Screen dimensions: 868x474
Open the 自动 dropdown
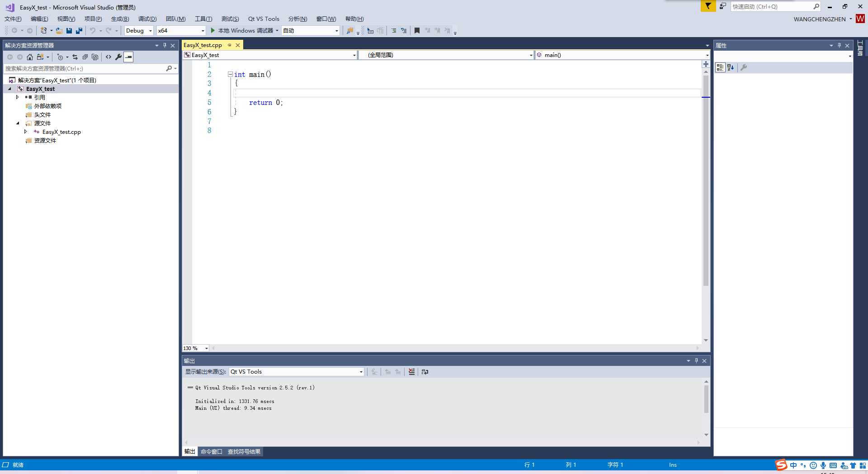(x=336, y=31)
